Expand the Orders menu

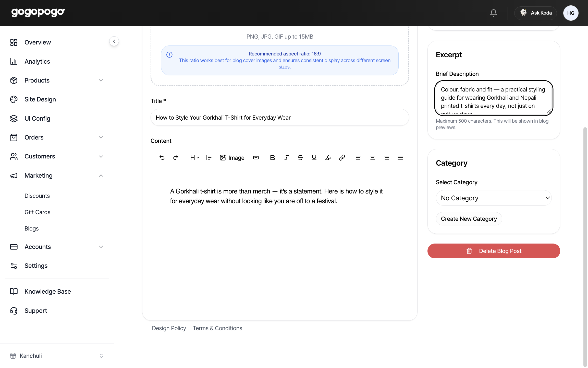(x=57, y=137)
